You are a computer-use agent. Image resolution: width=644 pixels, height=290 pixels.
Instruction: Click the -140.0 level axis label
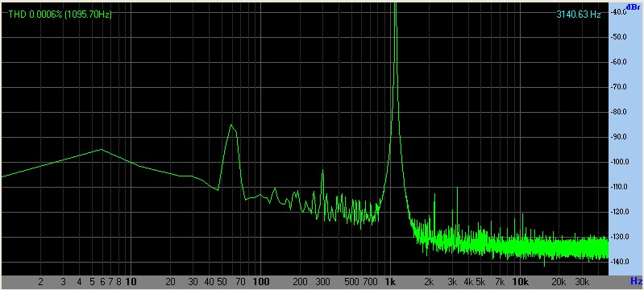pos(617,262)
